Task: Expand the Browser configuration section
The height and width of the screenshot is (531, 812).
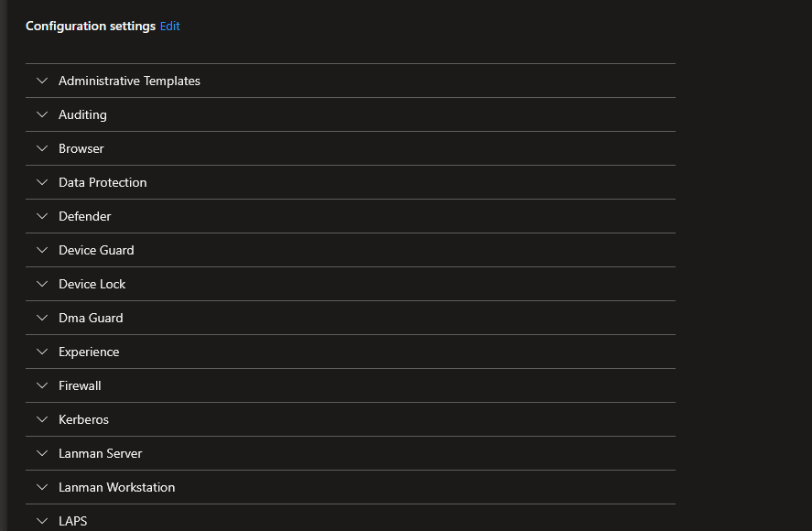Action: 81,148
